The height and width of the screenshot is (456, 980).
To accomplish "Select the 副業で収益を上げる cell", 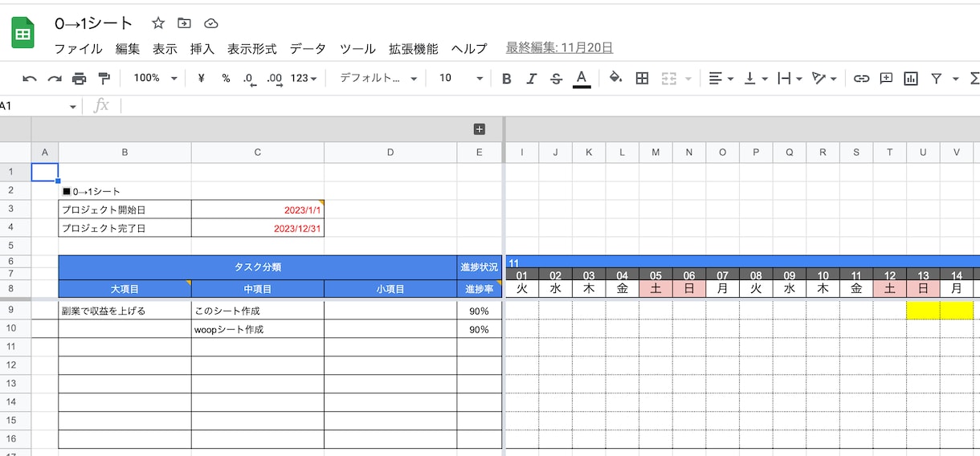I will (x=125, y=310).
